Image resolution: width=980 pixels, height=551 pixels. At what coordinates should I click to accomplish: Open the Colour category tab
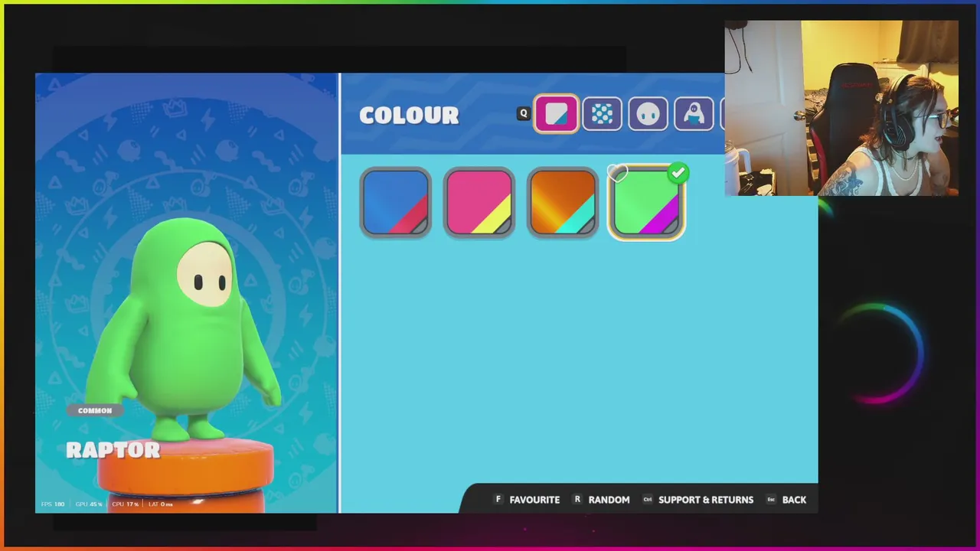(557, 115)
